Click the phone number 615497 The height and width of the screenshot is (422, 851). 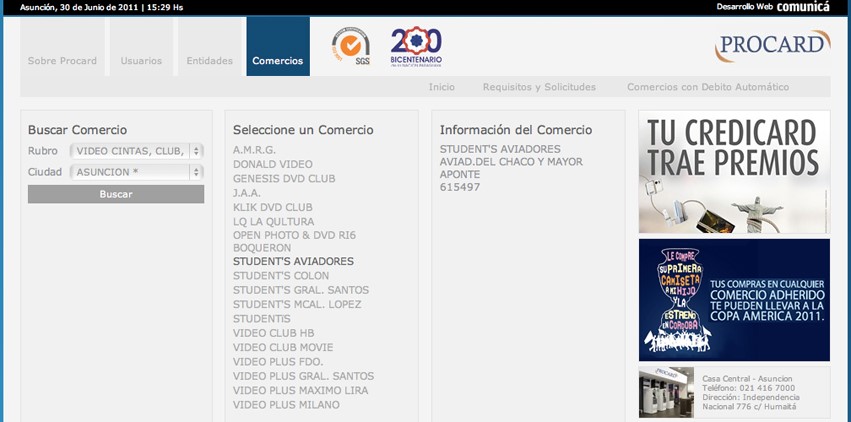pyautogui.click(x=460, y=187)
